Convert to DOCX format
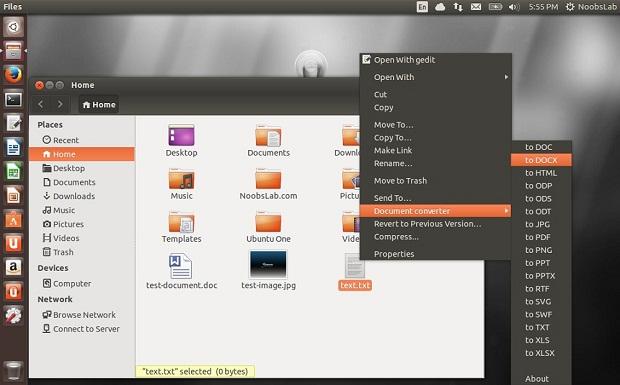The width and height of the screenshot is (620, 385). click(x=541, y=160)
